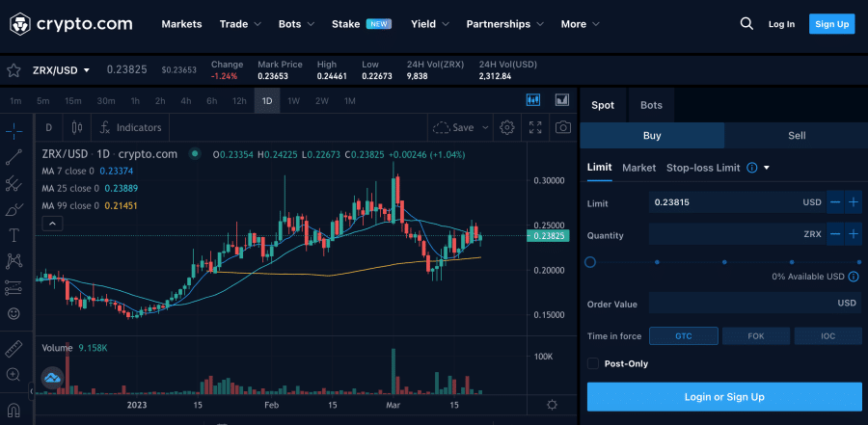Image resolution: width=868 pixels, height=425 pixels.
Task: Show Available USD info icon
Action: click(854, 277)
